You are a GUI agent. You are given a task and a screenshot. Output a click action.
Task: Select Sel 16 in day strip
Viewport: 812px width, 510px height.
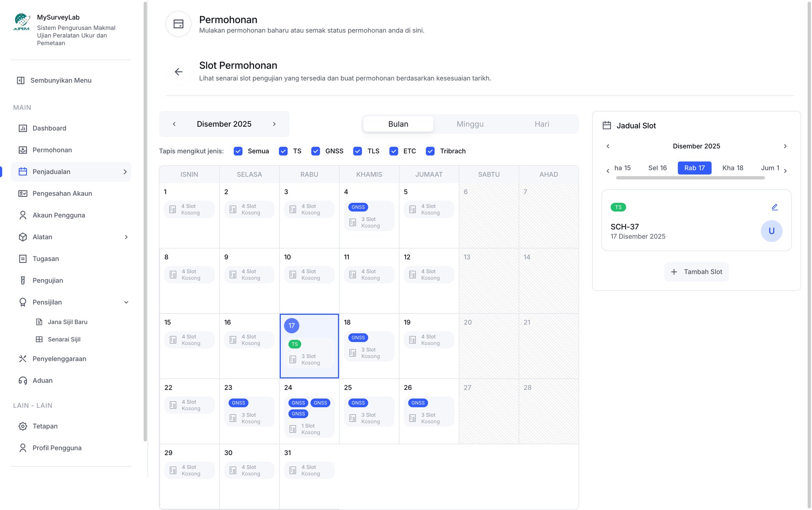[x=658, y=168]
